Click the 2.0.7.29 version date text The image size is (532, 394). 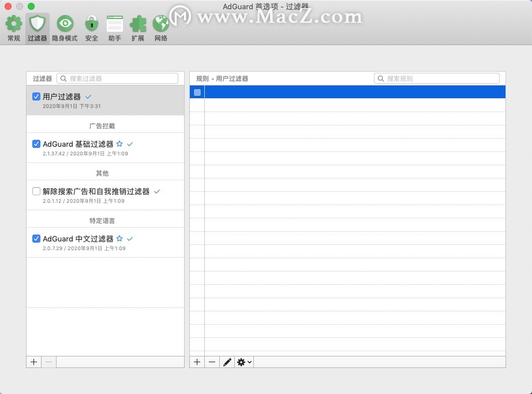click(84, 248)
